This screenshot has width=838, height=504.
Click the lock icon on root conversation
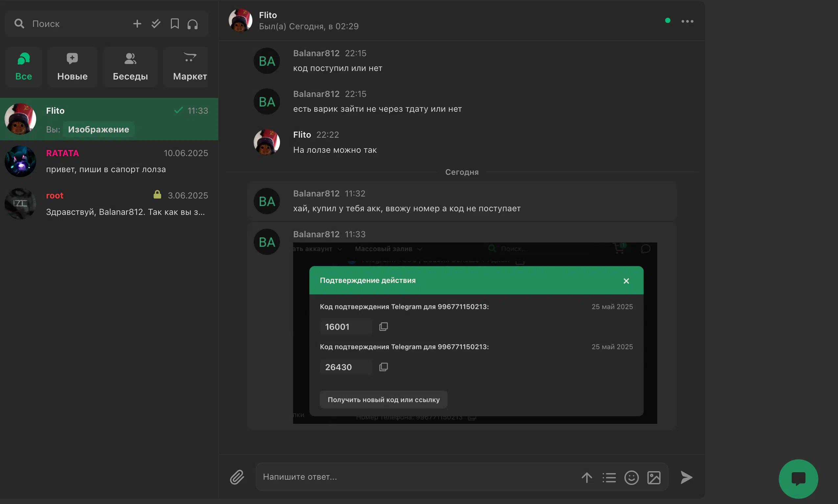(x=157, y=194)
